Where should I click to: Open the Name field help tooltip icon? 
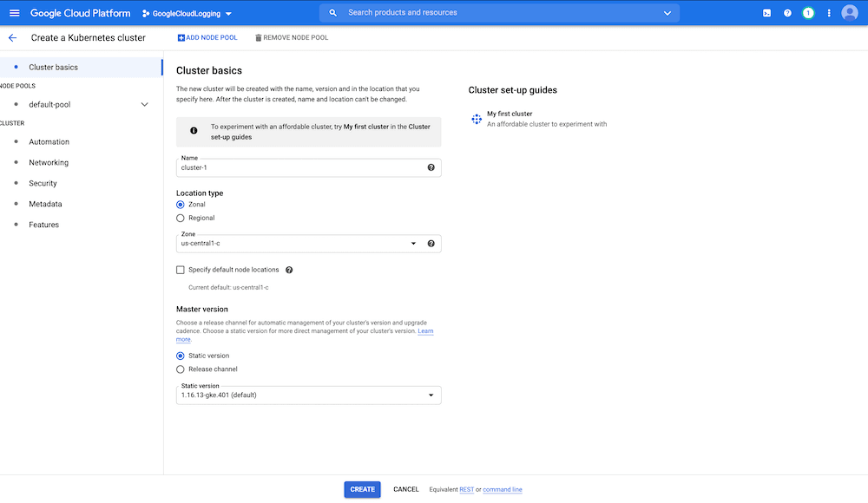point(431,167)
